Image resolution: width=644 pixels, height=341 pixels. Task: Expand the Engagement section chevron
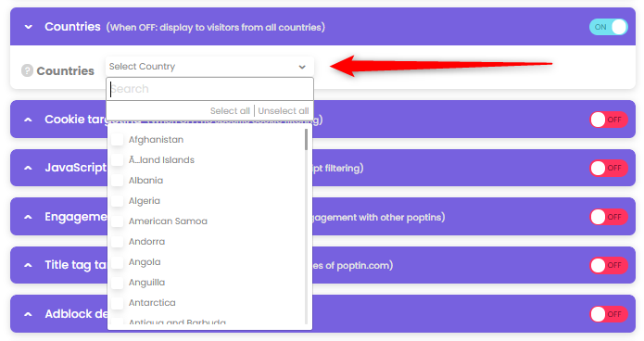pyautogui.click(x=28, y=217)
